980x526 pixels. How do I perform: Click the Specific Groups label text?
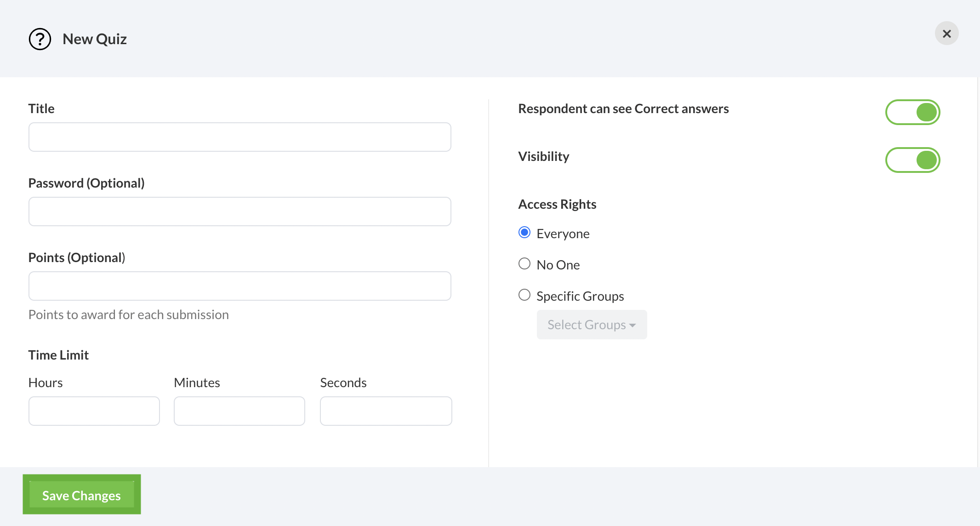pyautogui.click(x=580, y=296)
